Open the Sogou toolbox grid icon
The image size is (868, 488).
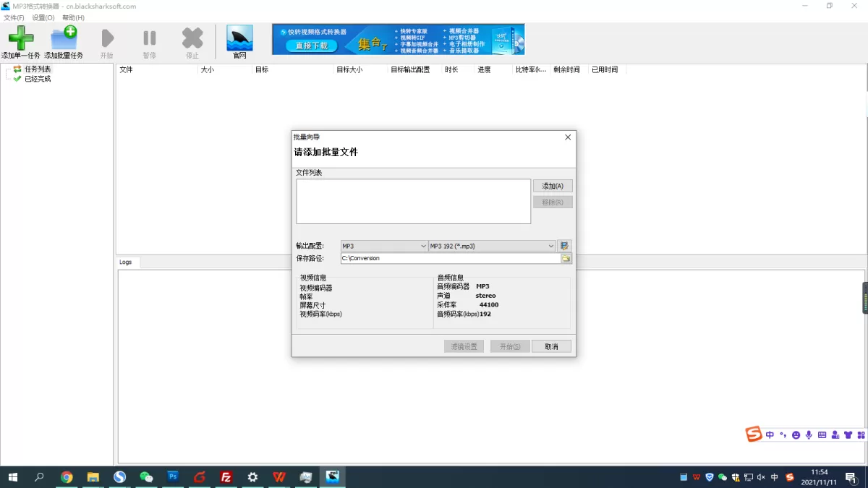pos(861,435)
